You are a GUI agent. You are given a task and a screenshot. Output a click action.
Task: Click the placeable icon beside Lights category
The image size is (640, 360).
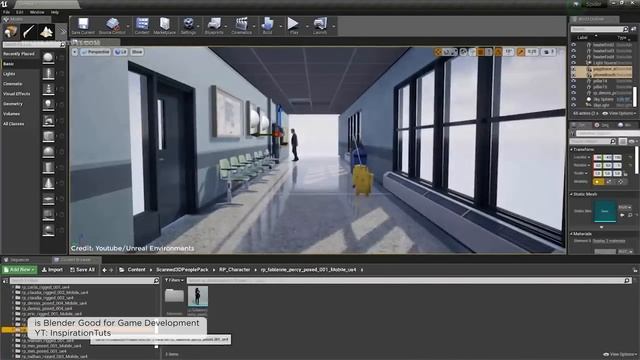coord(48,74)
